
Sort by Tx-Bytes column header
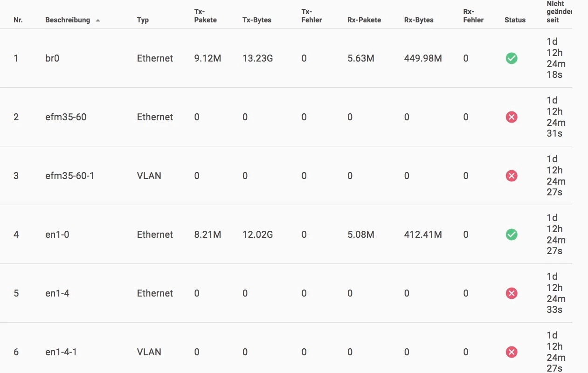tap(257, 20)
